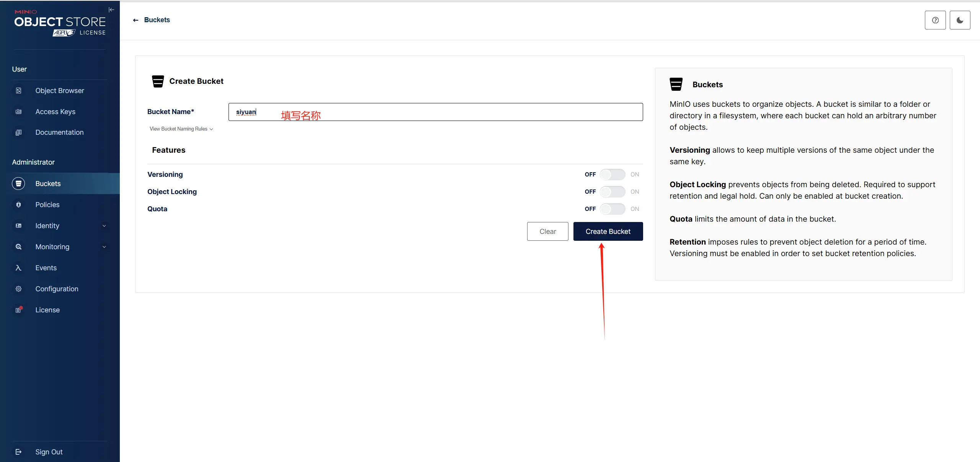The image size is (980, 462).
Task: Click the Object Browser sidebar icon
Action: 18,91
